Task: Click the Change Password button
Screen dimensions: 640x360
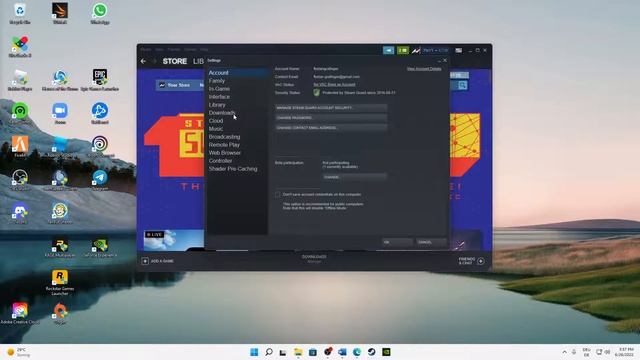Action: pos(331,118)
